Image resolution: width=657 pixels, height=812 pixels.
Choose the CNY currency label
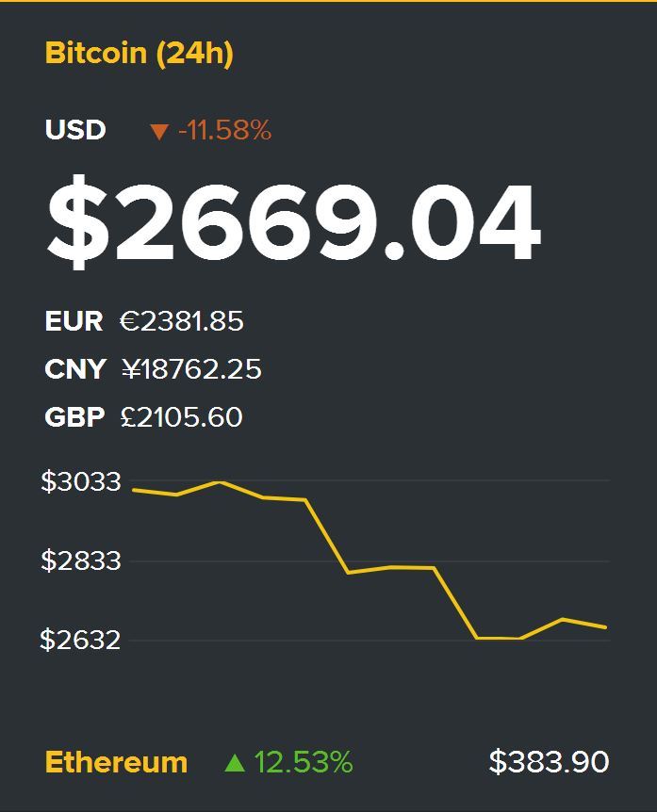point(75,369)
